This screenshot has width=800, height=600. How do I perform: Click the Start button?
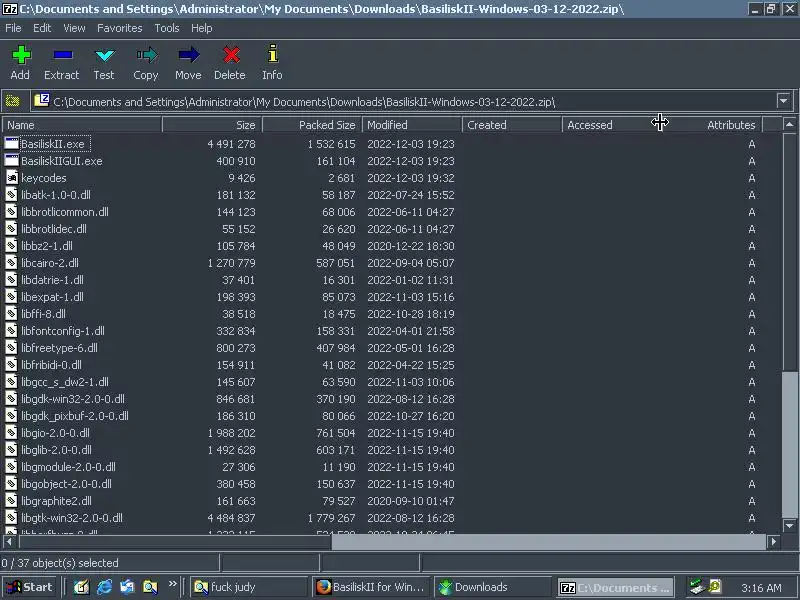pos(30,587)
